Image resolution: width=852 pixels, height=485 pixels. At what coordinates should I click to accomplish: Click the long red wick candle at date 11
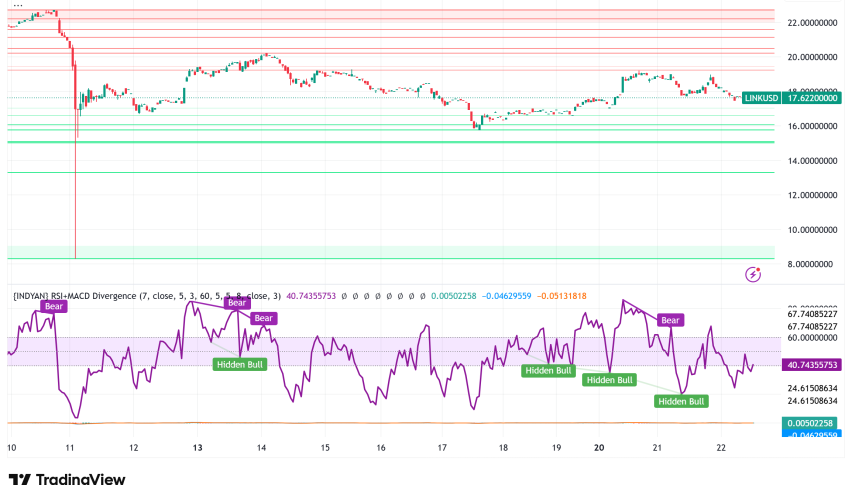(x=76, y=200)
